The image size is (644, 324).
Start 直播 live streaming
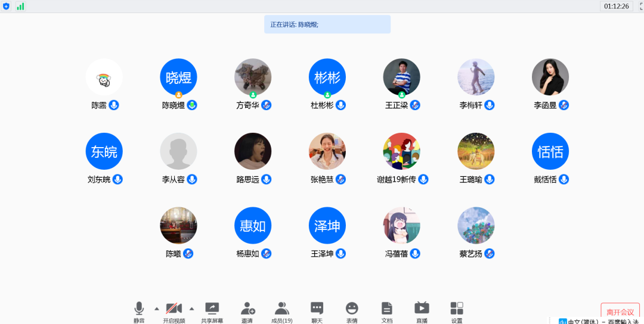point(422,309)
